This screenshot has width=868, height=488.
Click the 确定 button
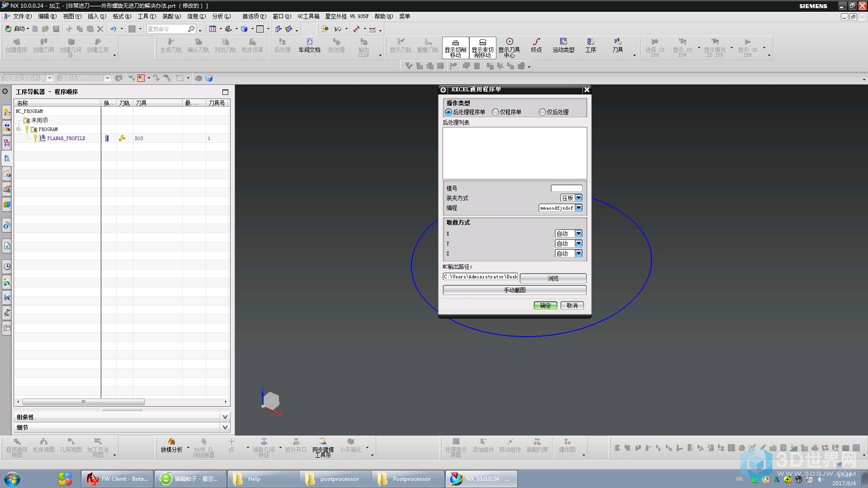coord(545,305)
